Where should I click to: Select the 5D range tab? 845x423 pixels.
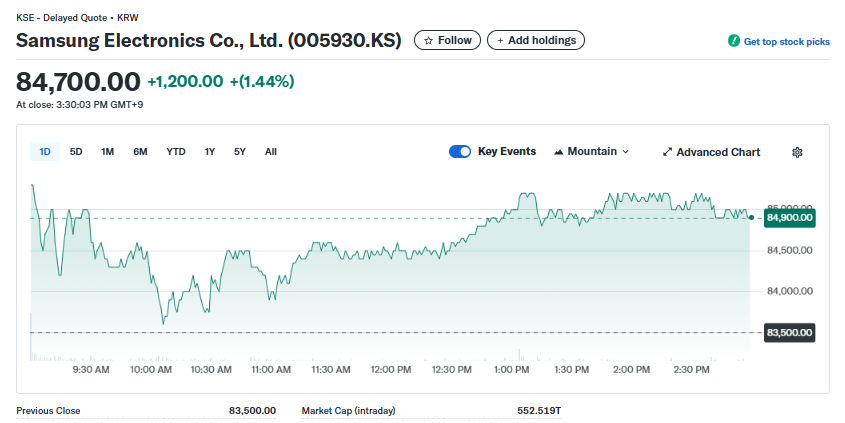coord(76,152)
